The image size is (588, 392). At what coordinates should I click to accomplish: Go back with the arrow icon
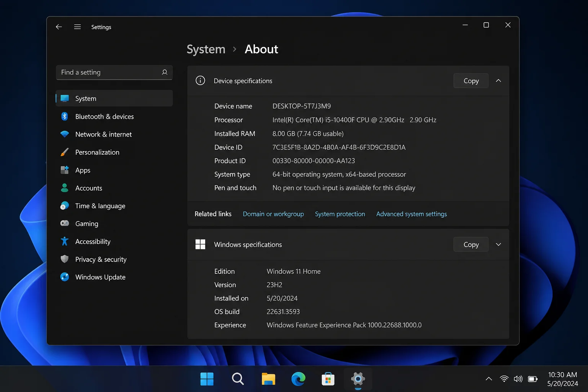coord(59,27)
